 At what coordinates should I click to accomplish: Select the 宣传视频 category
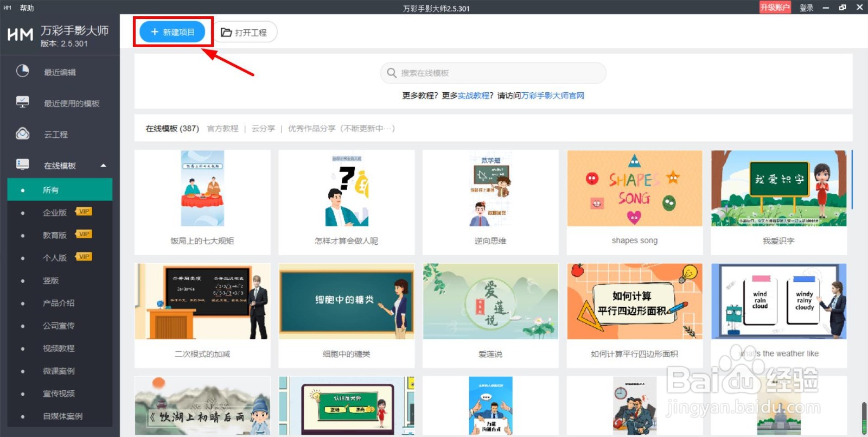[60, 394]
